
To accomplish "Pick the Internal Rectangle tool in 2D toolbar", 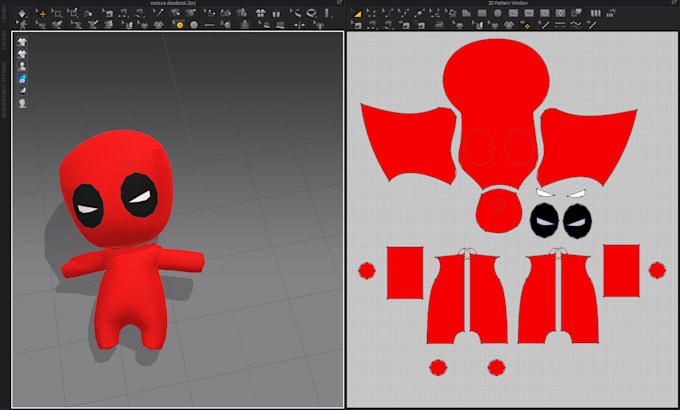I will tap(529, 13).
